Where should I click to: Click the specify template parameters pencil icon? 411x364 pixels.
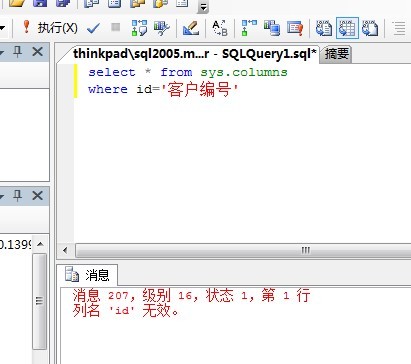coord(191,28)
